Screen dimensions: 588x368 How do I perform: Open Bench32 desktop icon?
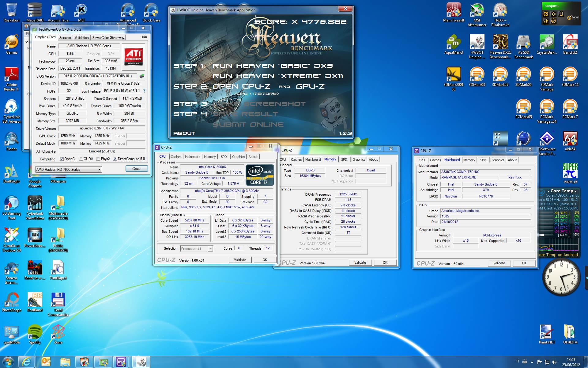click(x=570, y=45)
